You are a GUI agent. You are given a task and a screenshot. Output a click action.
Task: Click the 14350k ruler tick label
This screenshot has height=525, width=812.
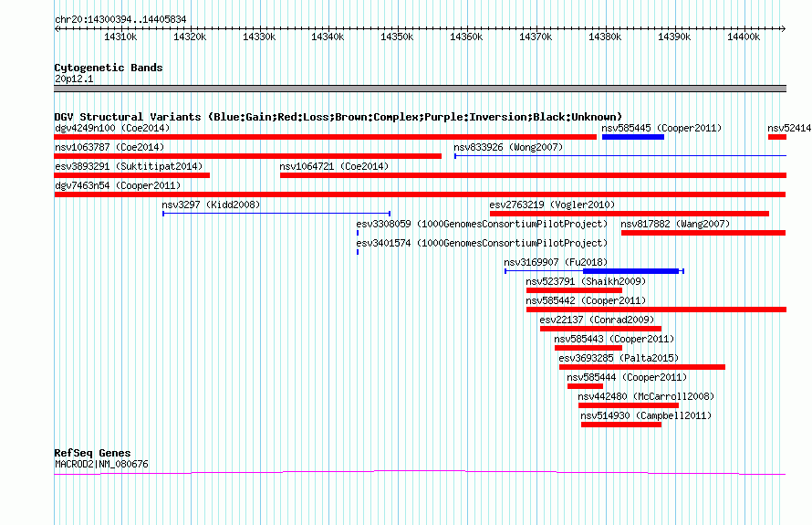click(397, 37)
